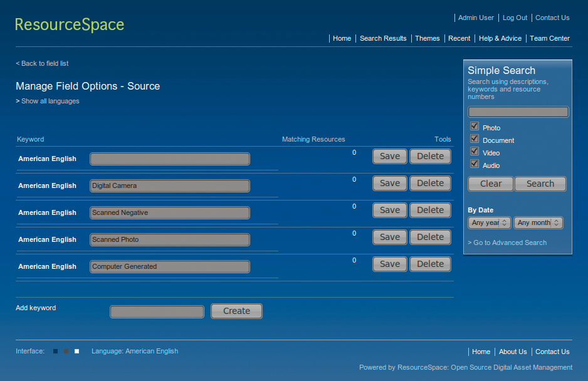The width and height of the screenshot is (588, 381).
Task: Focus the Simple Search text box
Action: tap(518, 112)
